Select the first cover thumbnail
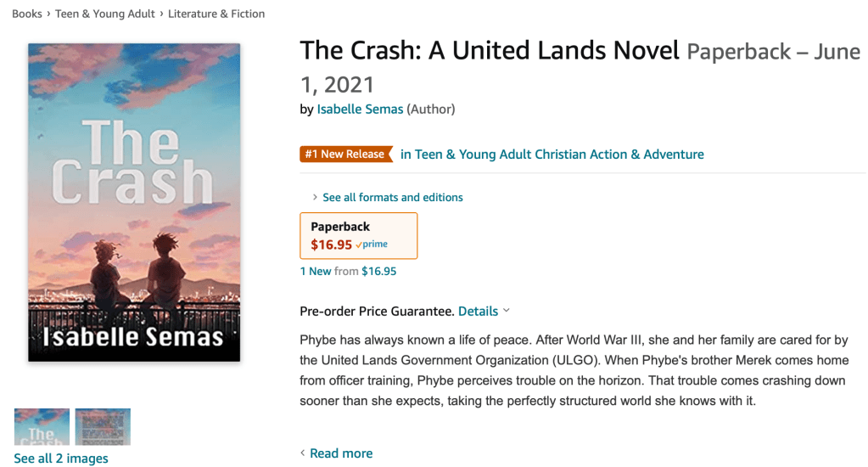868x467 pixels. [42, 427]
